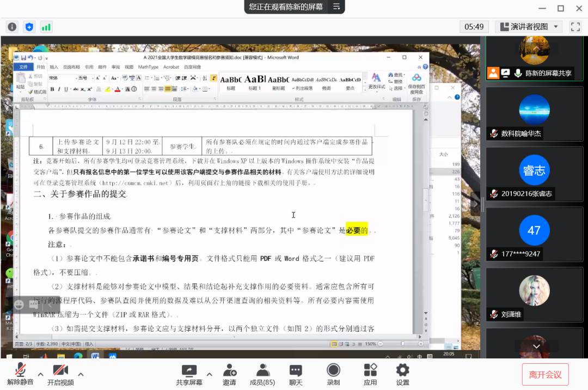
Task: Click 共享屏幕 share screen button
Action: pos(189,374)
